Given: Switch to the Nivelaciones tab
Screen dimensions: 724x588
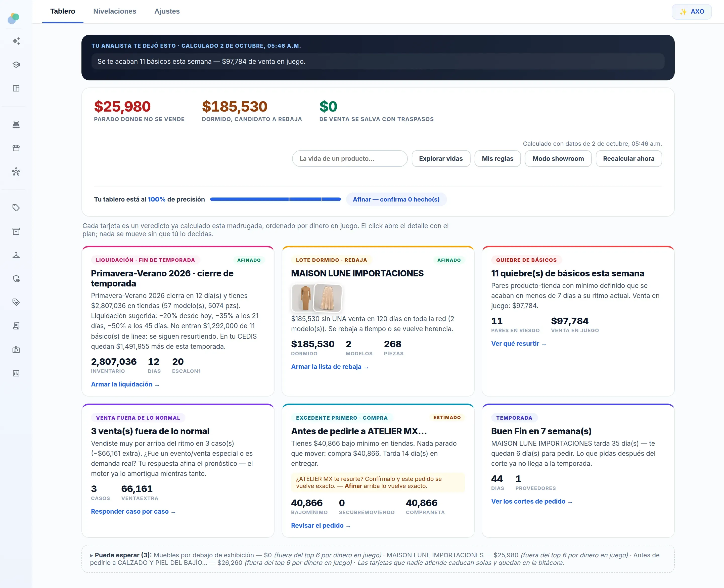Looking at the screenshot, I should (x=115, y=11).
